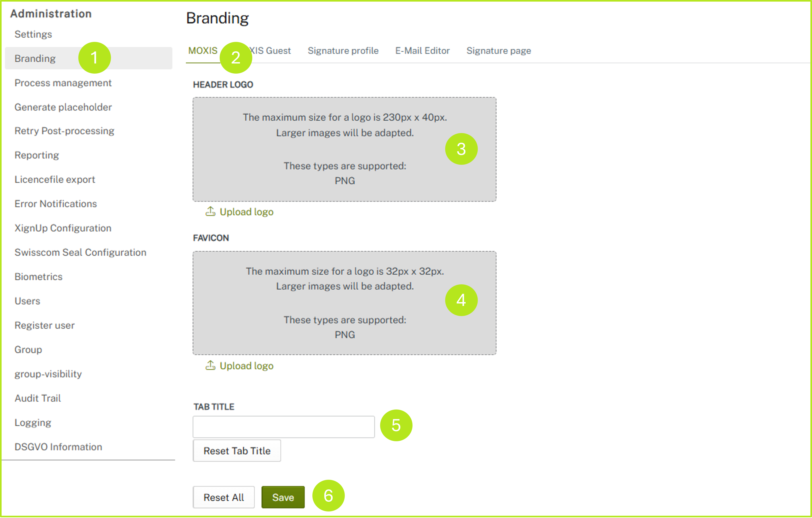Click the Save button

(283, 497)
